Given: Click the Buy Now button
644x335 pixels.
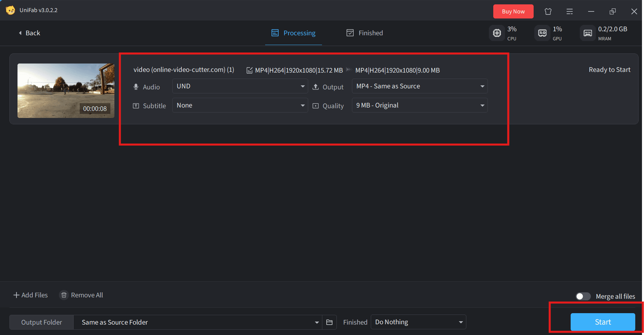Looking at the screenshot, I should click(513, 11).
